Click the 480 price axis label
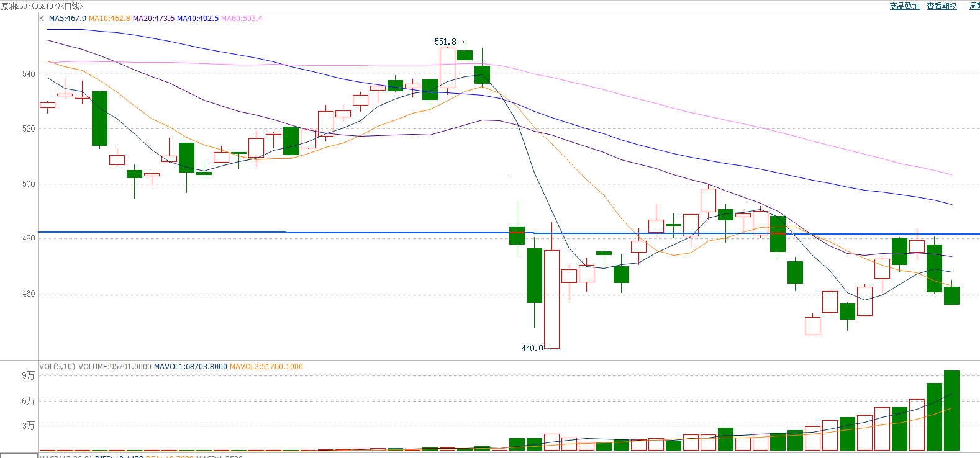The height and width of the screenshot is (458, 980). [29, 239]
